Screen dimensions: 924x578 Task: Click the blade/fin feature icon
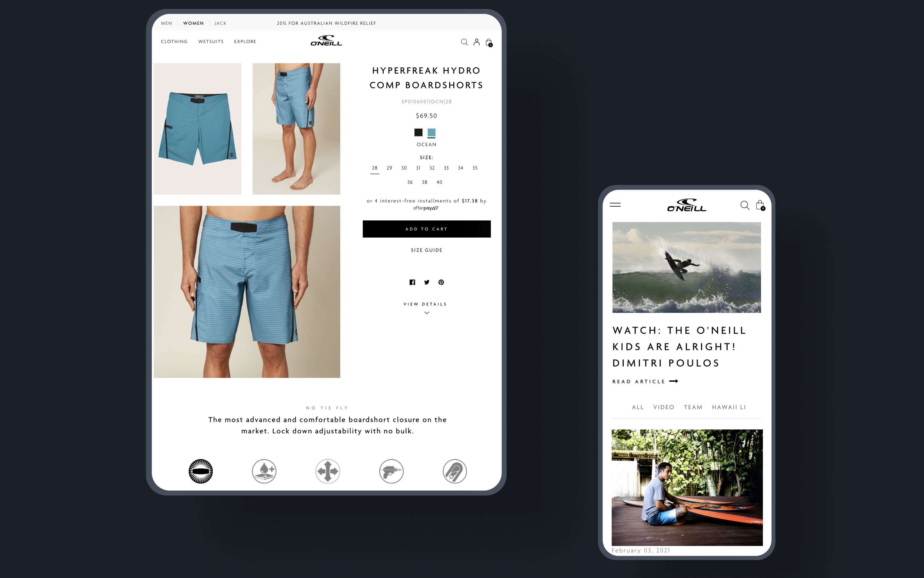(x=454, y=472)
